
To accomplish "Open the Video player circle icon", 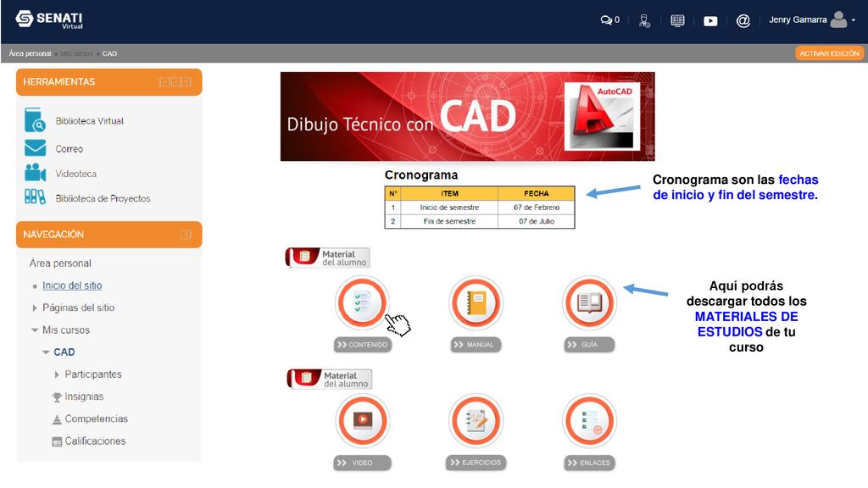I will [x=363, y=420].
